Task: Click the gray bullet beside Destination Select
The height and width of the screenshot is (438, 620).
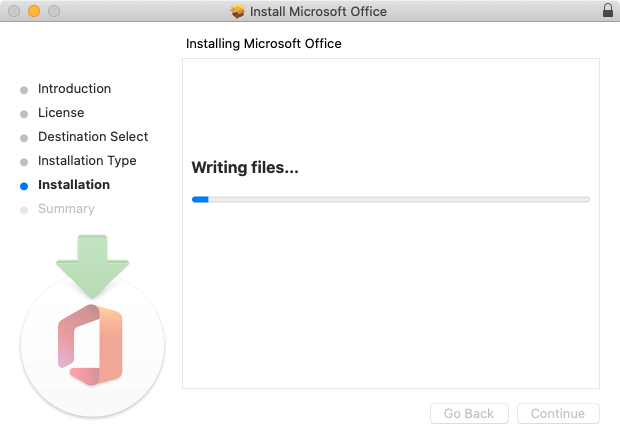Action: [24, 138]
